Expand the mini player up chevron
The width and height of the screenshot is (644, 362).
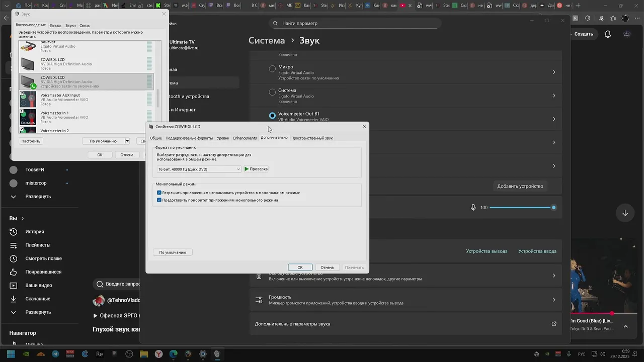625,326
